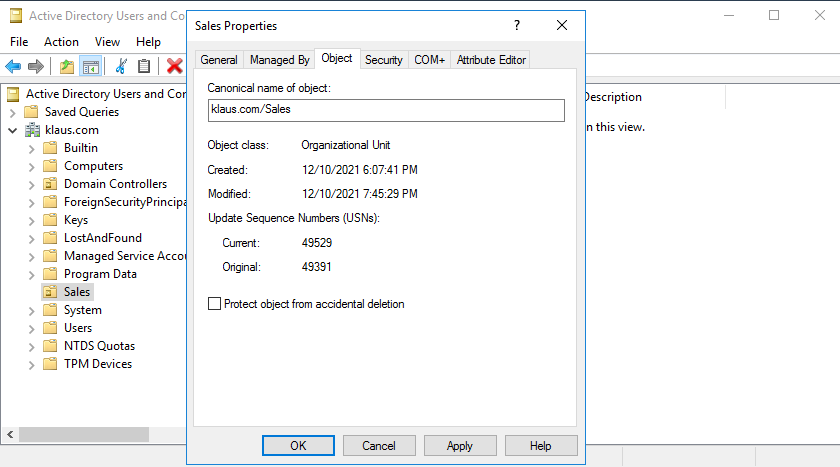This screenshot has width=840, height=467.
Task: Select the NTDS Quotas folder in tree
Action: point(99,346)
